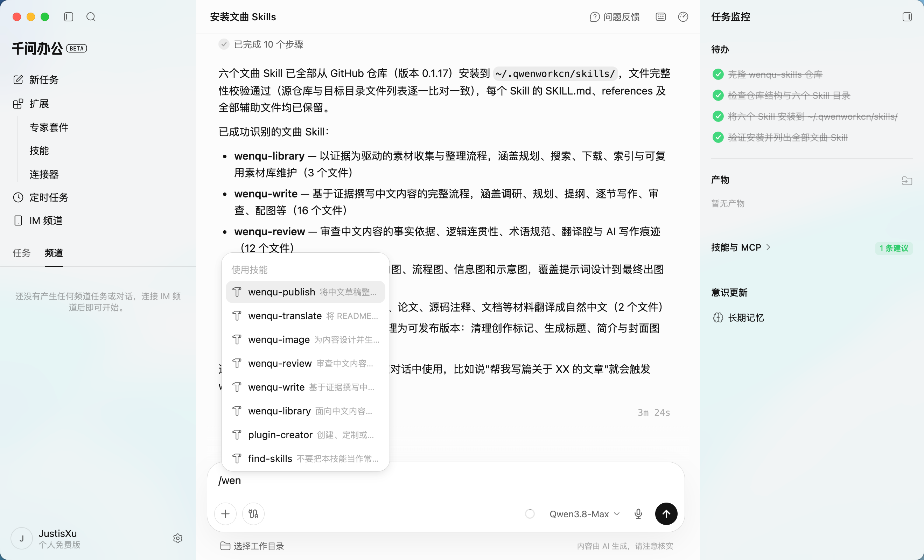The image size is (924, 560).
Task: Send message with the arrow button
Action: pyautogui.click(x=666, y=513)
